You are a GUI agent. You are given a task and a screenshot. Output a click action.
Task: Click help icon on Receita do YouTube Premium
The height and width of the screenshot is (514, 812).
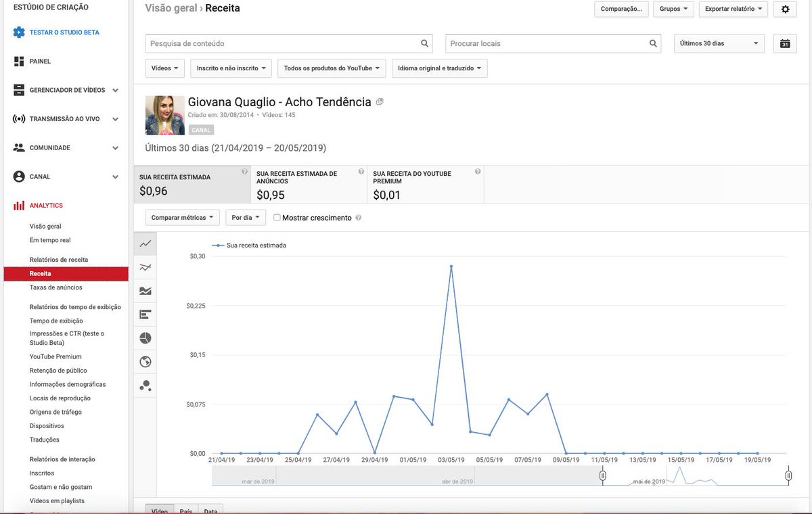click(478, 172)
